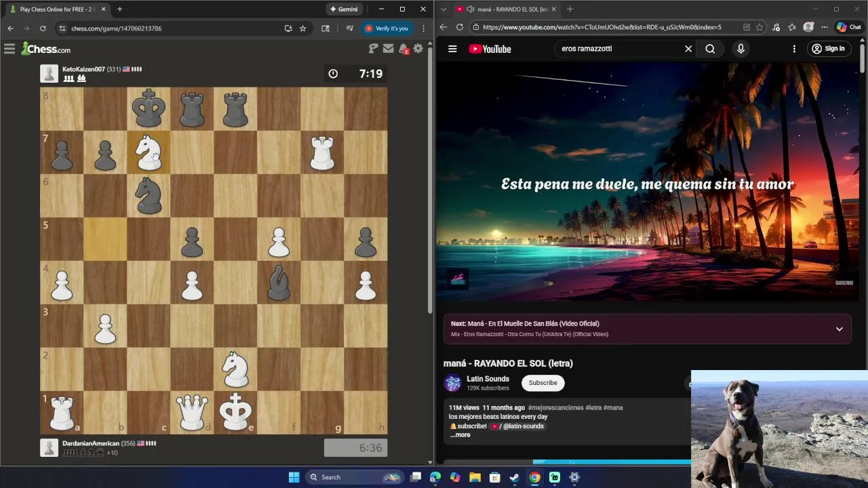Click the white rook on a1
This screenshot has width=868, height=488.
62,413
